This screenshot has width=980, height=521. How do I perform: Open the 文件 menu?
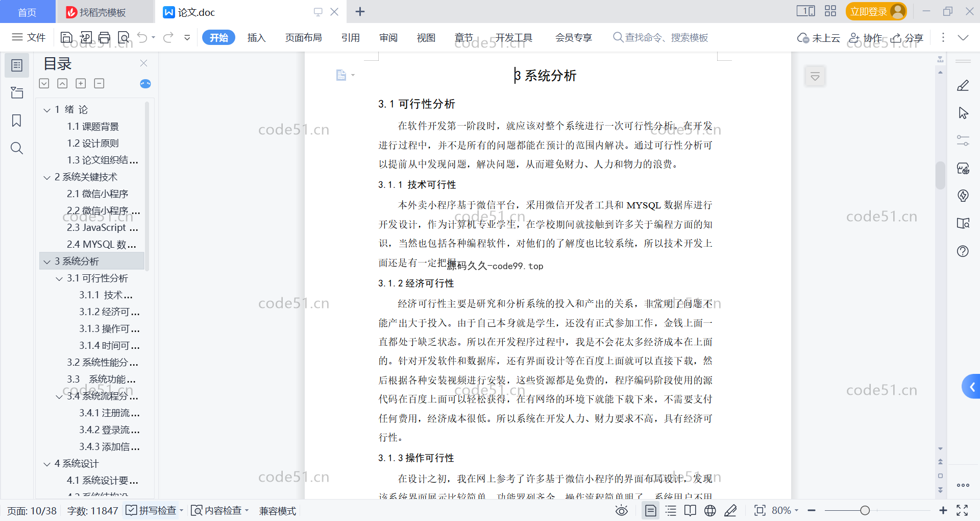pyautogui.click(x=29, y=37)
